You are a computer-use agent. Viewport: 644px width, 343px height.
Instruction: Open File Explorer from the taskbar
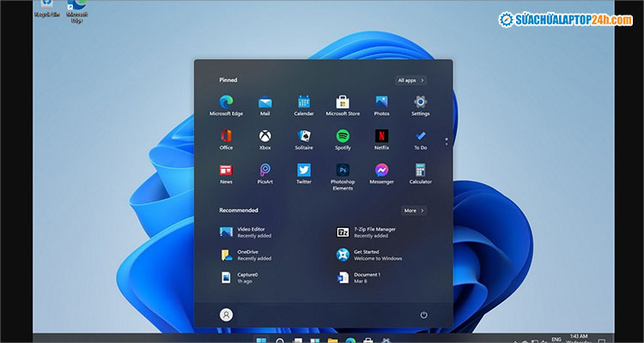332,340
